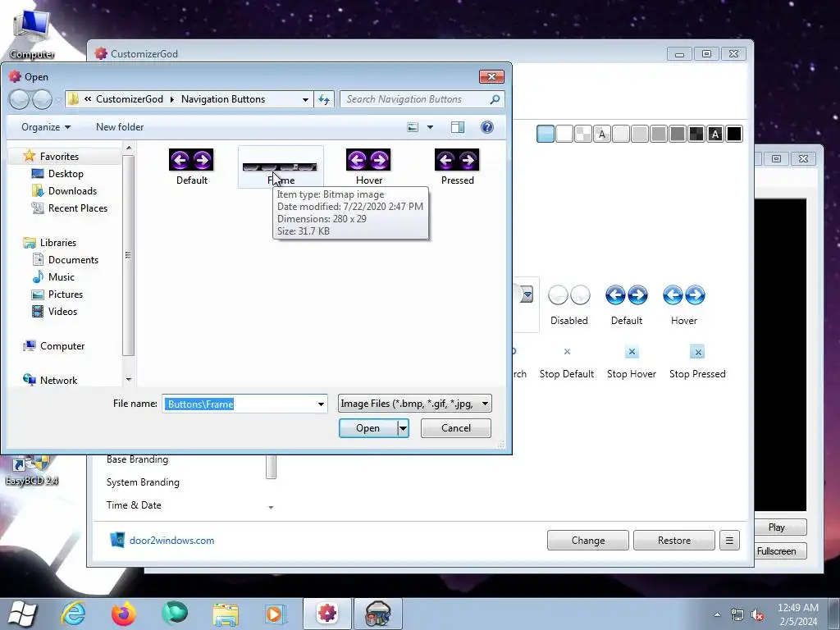Click the Change button in CustomizerGod
This screenshot has width=840, height=630.
pyautogui.click(x=587, y=541)
